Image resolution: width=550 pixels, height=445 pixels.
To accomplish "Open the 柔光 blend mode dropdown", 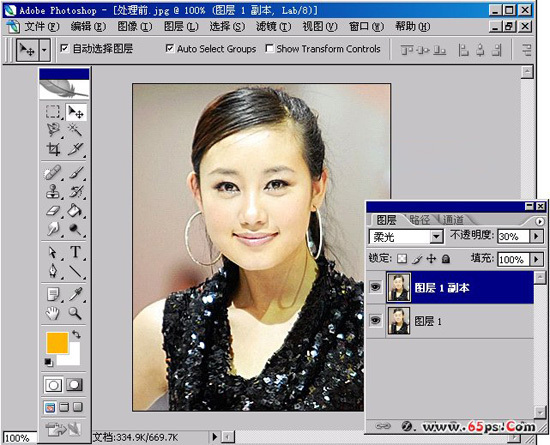I will point(436,237).
